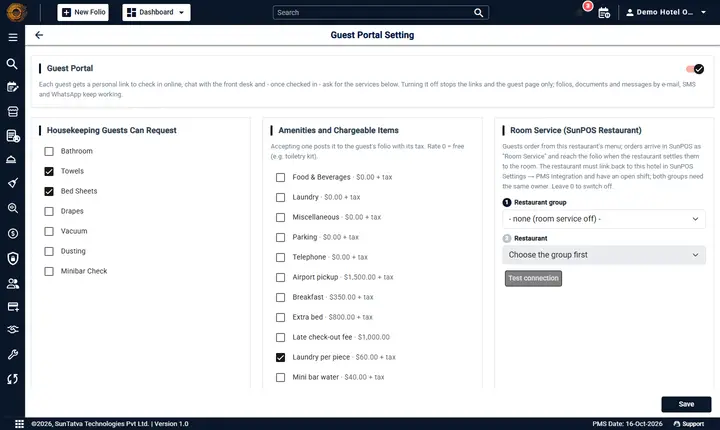Click the sync arrows icon in sidebar
The width and height of the screenshot is (720, 430).
tap(13, 379)
